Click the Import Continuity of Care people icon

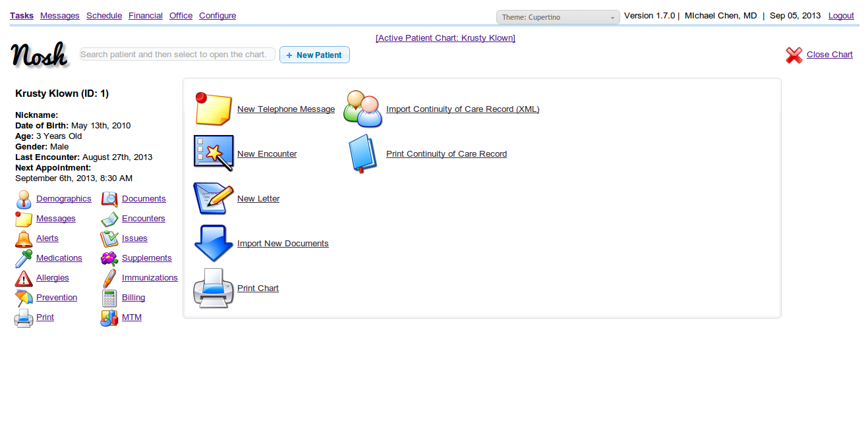[x=363, y=109]
